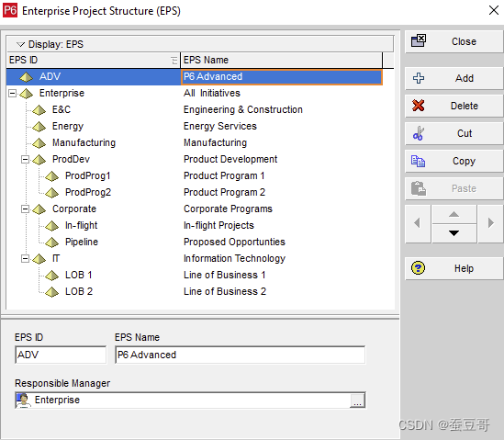Click the Help question mark icon
Image resolution: width=504 pixels, height=440 pixels.
click(x=419, y=268)
